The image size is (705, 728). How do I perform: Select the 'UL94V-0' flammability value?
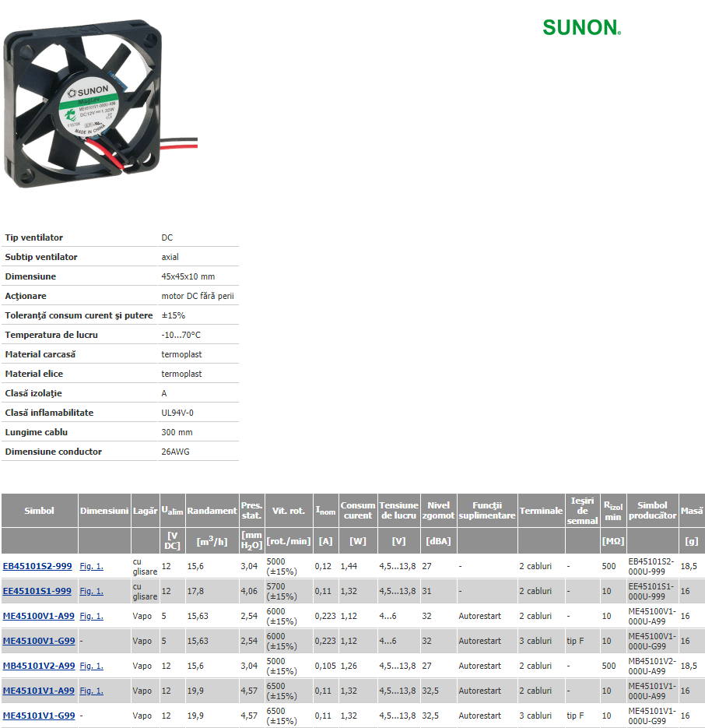tap(177, 413)
